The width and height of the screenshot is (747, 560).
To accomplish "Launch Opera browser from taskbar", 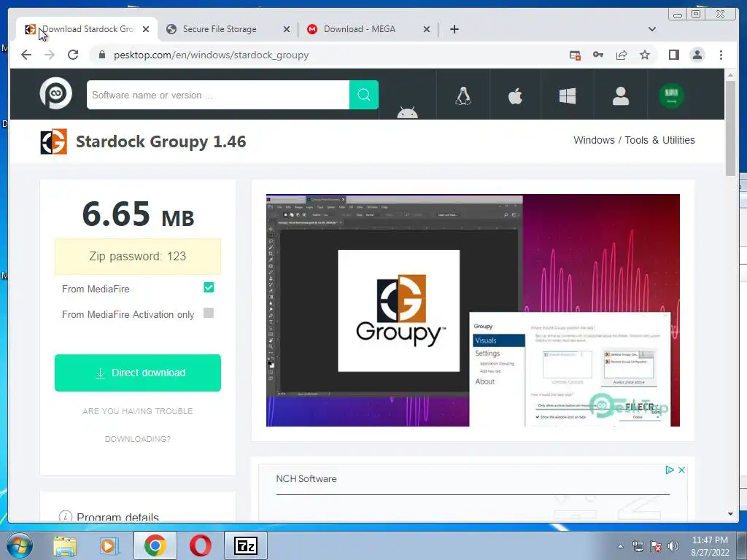I will pos(201,545).
